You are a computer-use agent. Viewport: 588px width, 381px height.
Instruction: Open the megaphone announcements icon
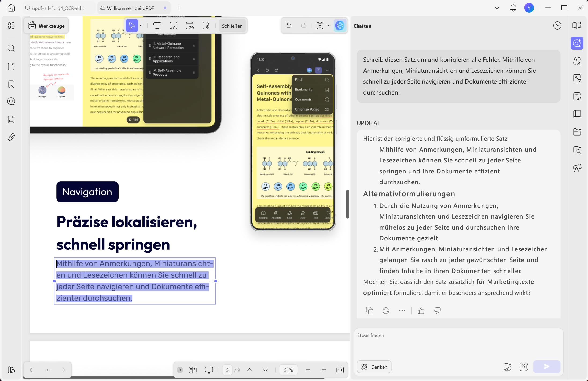(x=577, y=168)
